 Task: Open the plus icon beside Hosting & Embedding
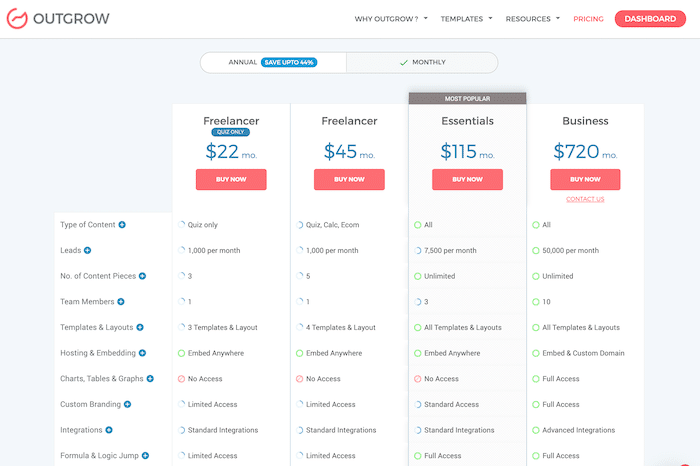(x=142, y=353)
